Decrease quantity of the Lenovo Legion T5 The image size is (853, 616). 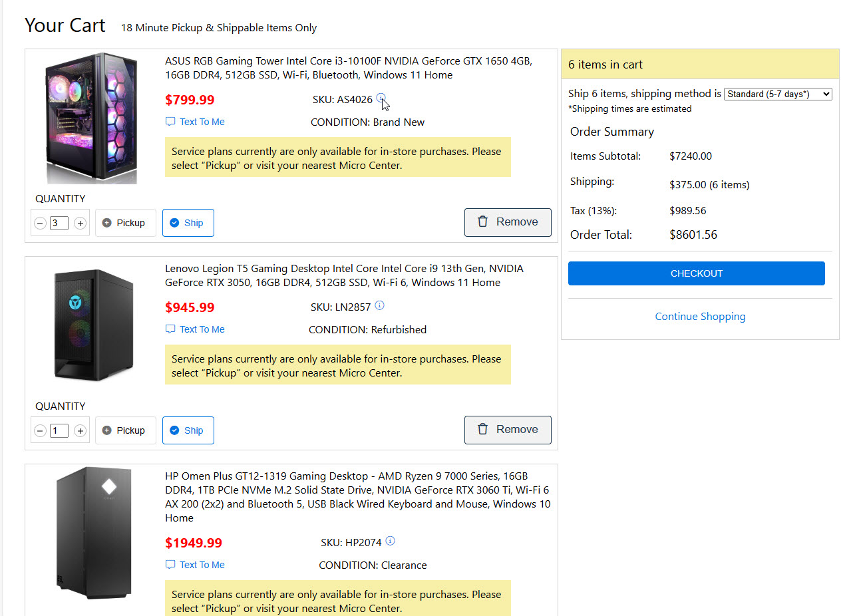pyautogui.click(x=40, y=431)
